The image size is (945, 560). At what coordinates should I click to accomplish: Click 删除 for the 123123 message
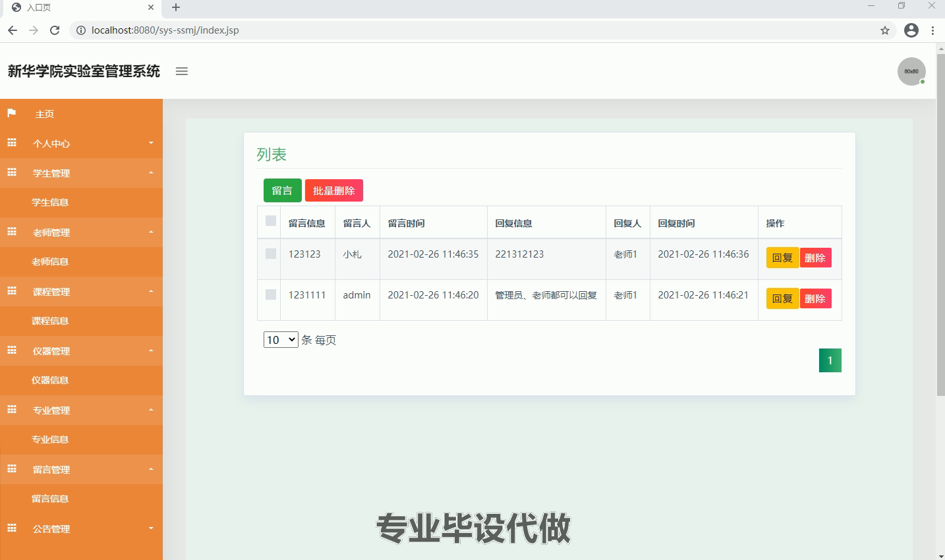(x=815, y=258)
